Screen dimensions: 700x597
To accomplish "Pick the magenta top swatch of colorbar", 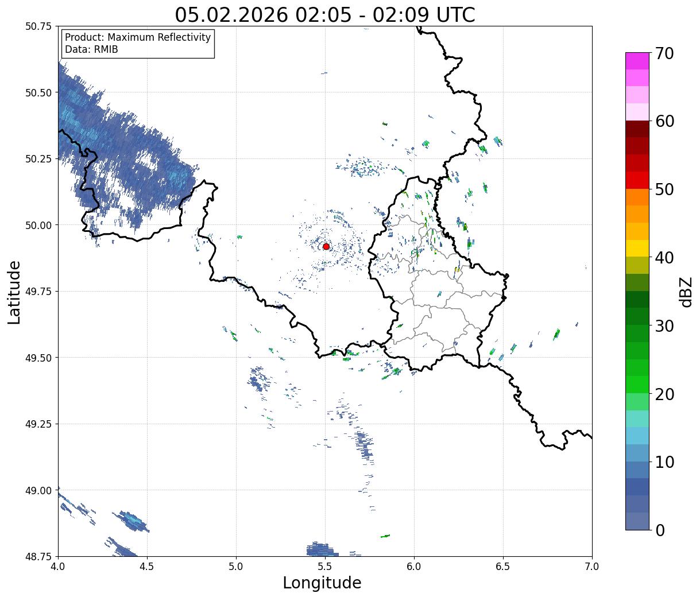I will point(637,61).
